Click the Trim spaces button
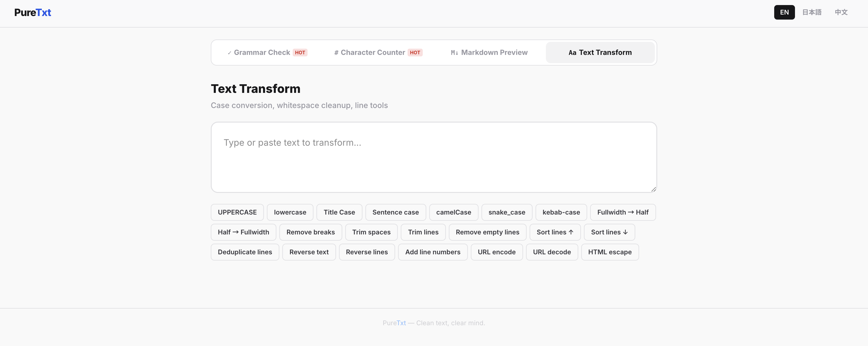Image resolution: width=868 pixels, height=346 pixels. point(371,232)
